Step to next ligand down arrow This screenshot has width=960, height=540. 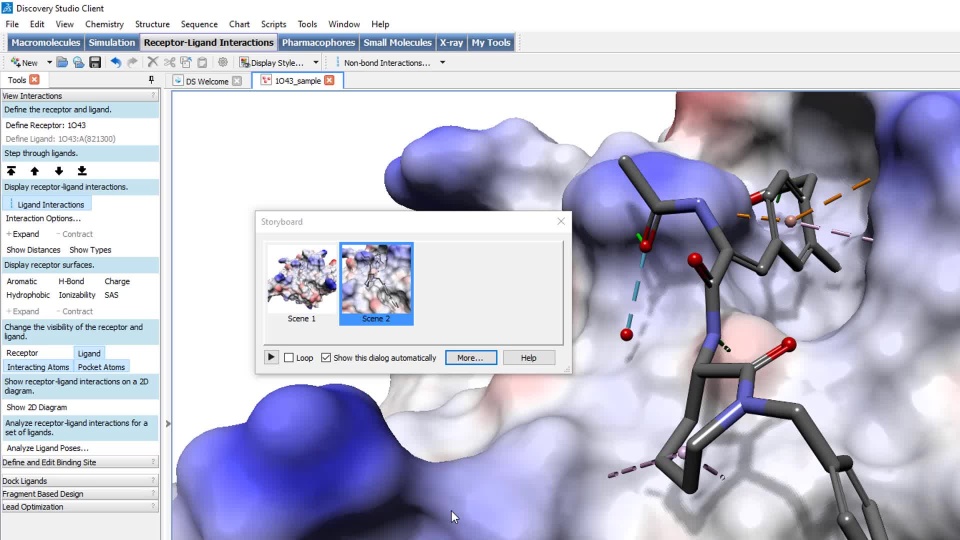tap(59, 171)
